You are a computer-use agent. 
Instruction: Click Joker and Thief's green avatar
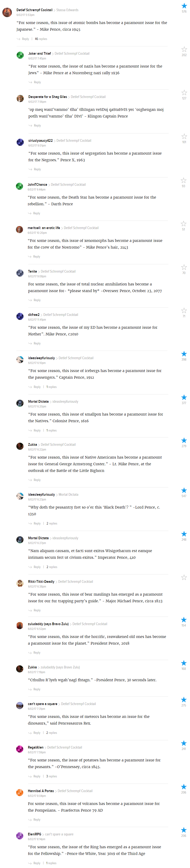click(x=20, y=55)
